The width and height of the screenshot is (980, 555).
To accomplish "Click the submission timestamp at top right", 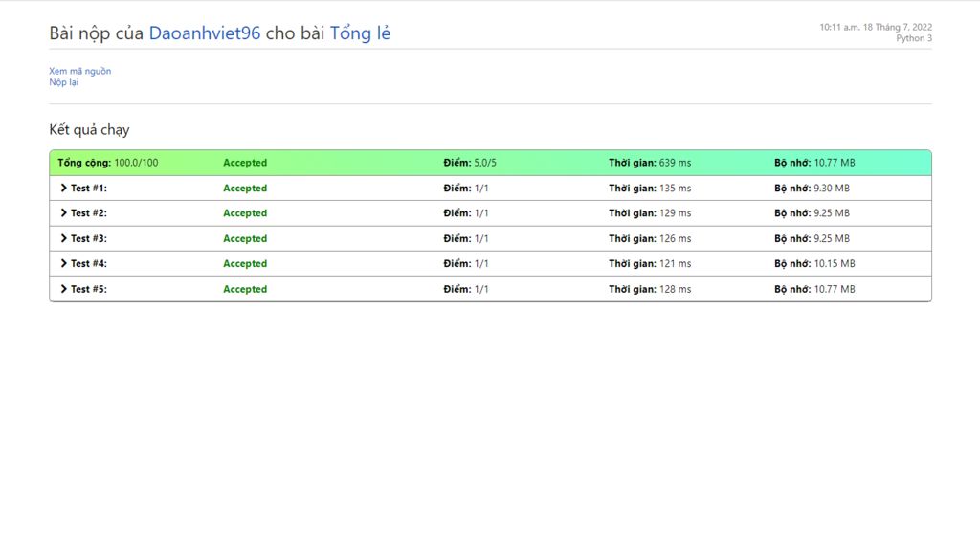I will coord(875,28).
